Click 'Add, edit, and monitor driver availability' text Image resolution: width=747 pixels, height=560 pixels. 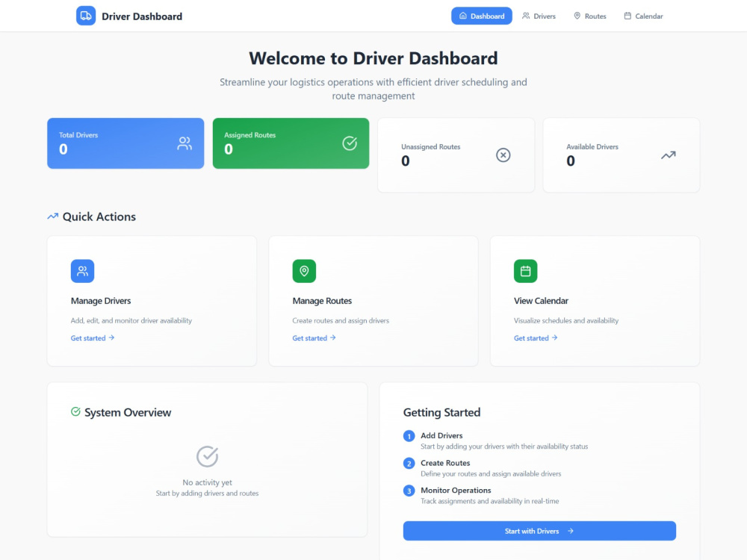coord(131,321)
